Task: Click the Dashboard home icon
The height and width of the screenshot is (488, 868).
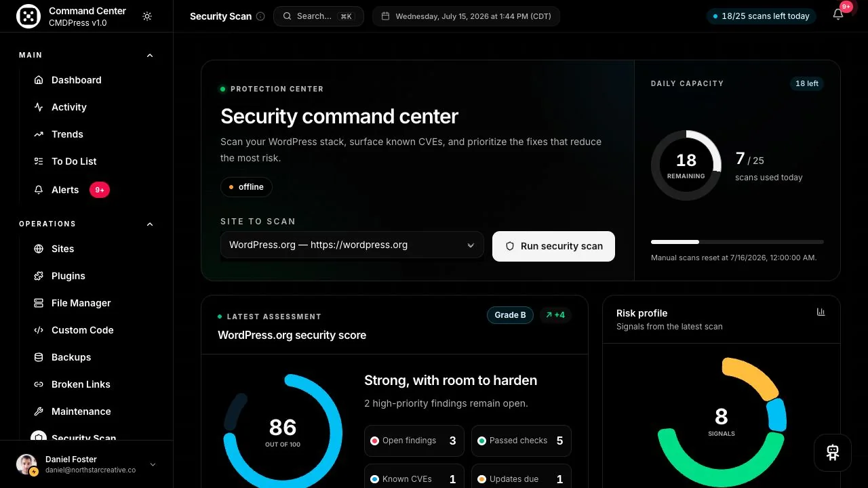Action: [x=39, y=80]
